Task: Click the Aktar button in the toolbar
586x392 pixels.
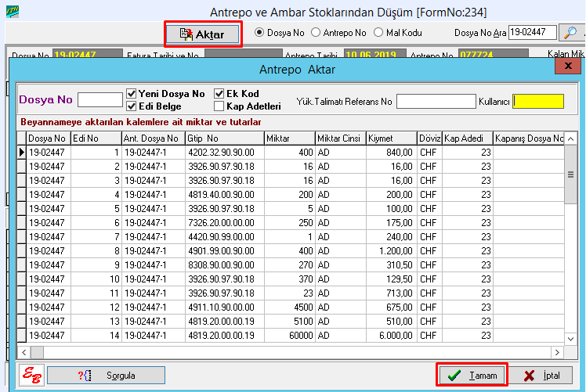Action: [x=203, y=34]
